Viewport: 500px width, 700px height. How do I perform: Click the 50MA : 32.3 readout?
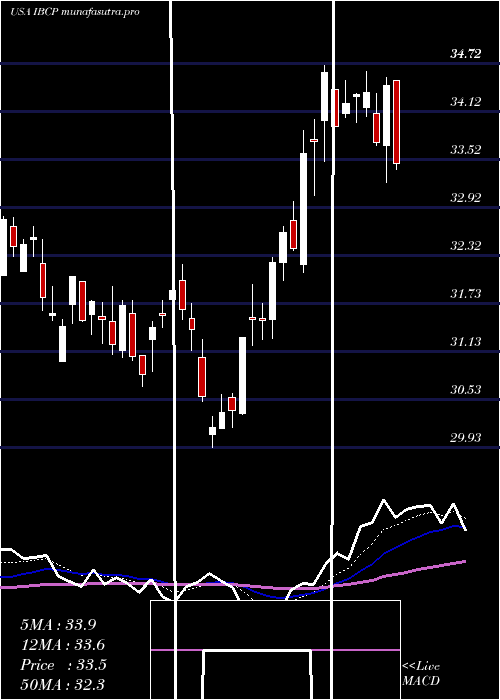click(63, 685)
